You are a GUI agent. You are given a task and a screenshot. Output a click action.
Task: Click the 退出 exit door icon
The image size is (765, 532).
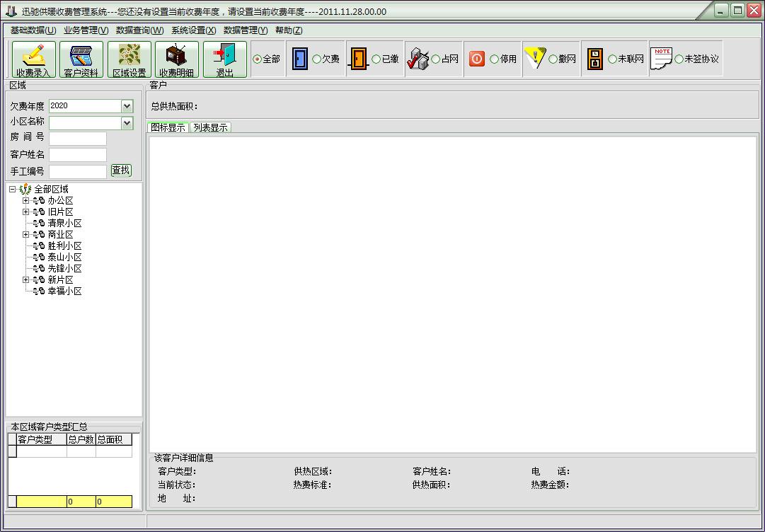coord(224,59)
